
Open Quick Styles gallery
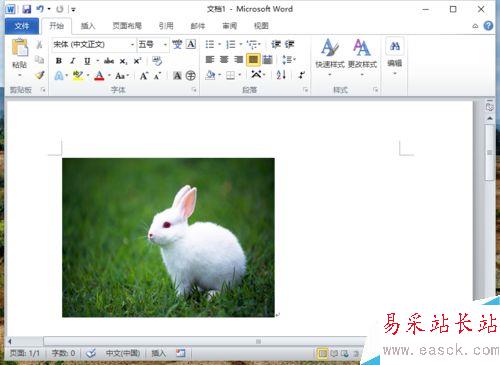click(329, 56)
